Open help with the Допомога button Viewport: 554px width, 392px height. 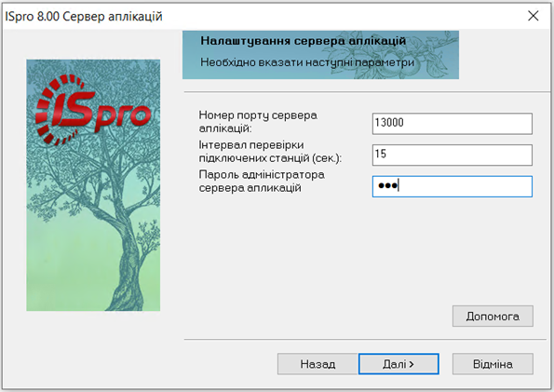coord(493,316)
